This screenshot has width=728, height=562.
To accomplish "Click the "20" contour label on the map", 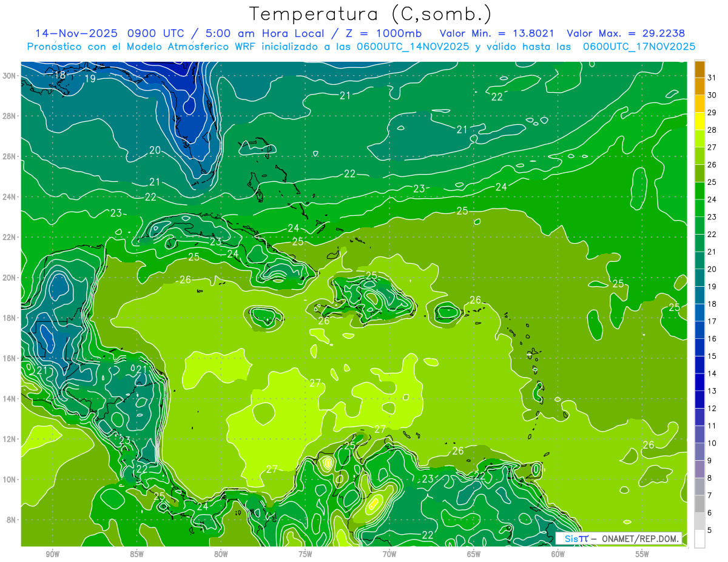I will click(155, 150).
